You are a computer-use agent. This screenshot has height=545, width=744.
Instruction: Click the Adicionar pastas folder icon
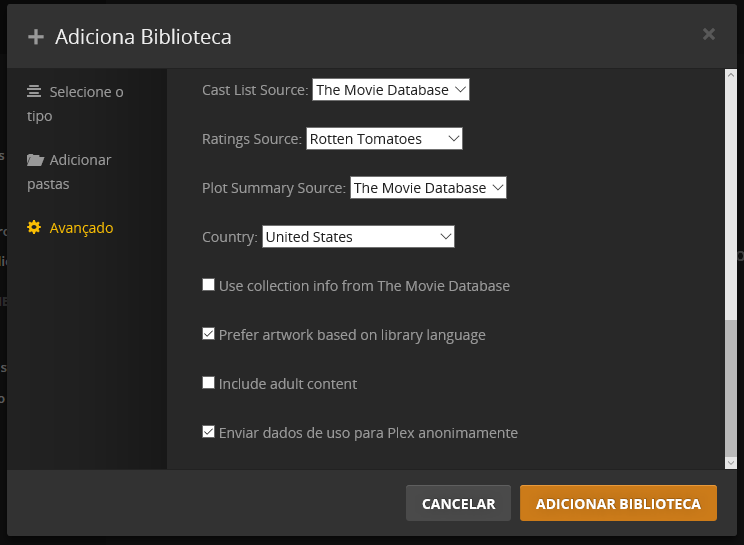click(x=35, y=160)
